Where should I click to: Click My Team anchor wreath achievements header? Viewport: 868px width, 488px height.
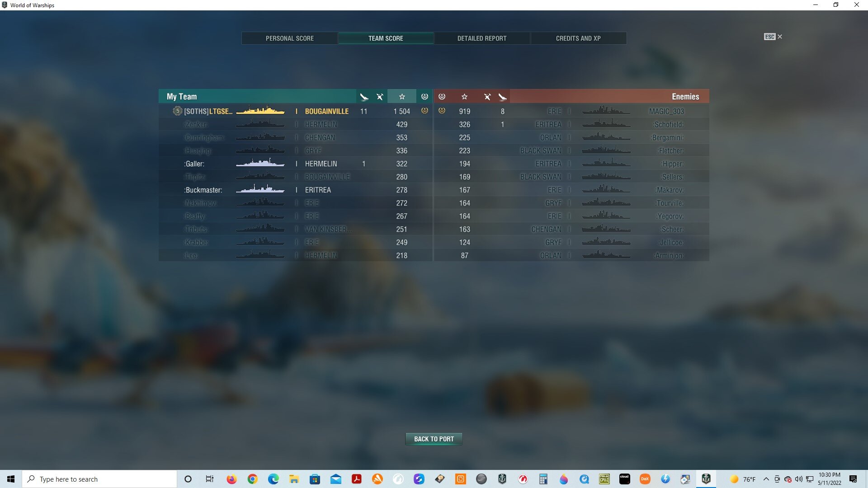425,96
